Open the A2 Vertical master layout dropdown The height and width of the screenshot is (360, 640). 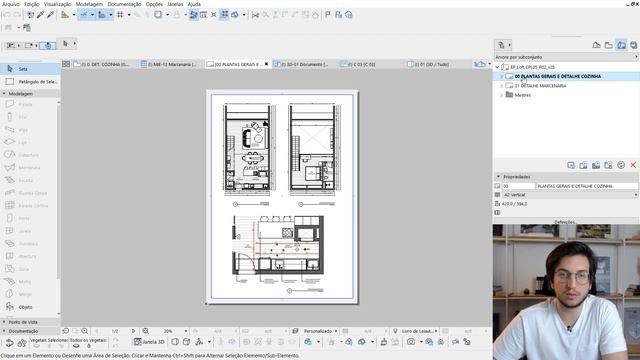coord(570,195)
